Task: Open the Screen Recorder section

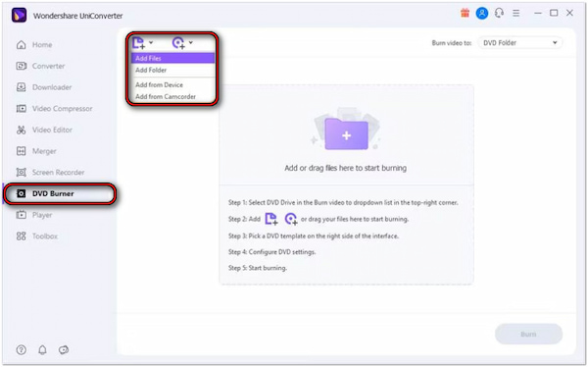Action: [59, 173]
